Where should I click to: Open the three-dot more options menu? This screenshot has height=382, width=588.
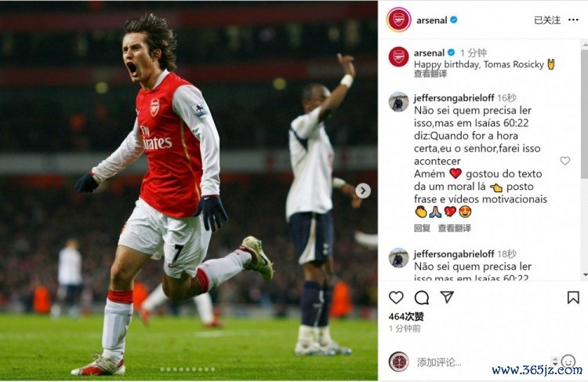pyautogui.click(x=575, y=20)
